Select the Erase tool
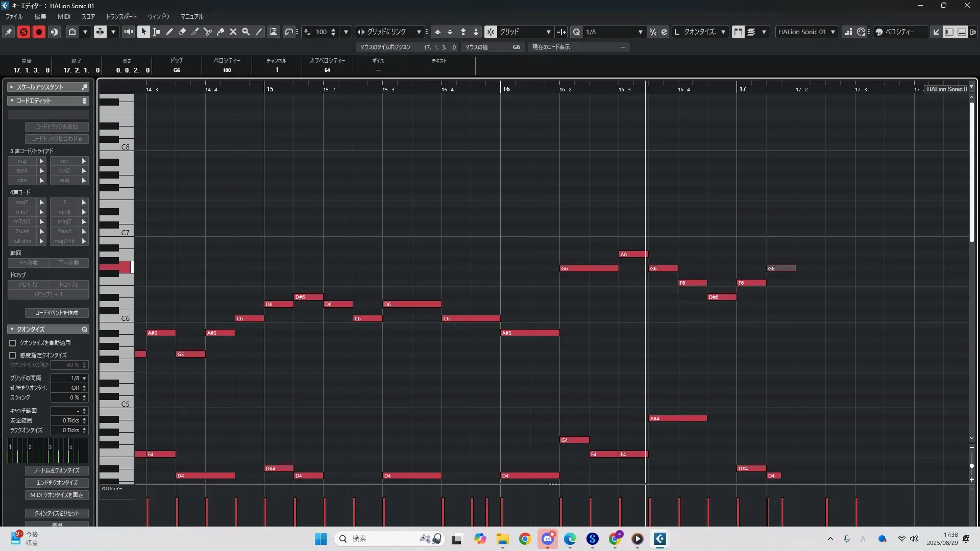Viewport: 980px width, 551px height. point(182,32)
